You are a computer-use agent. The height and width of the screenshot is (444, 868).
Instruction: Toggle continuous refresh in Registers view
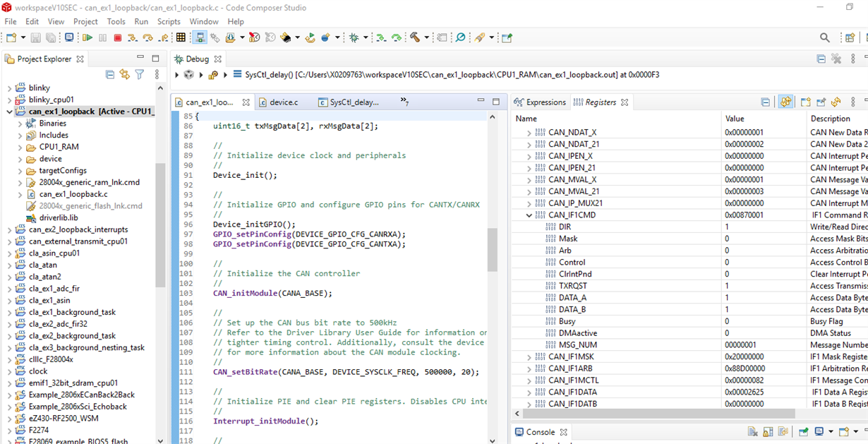click(785, 102)
